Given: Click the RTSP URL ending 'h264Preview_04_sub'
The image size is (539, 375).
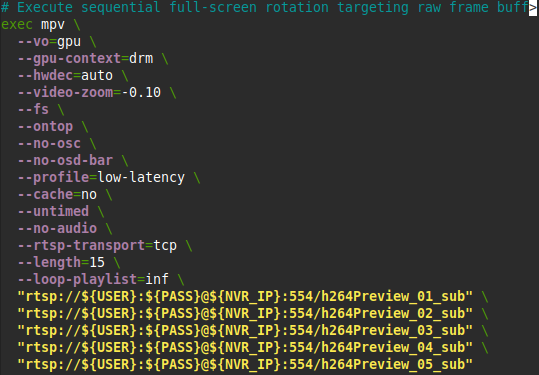Looking at the screenshot, I should coord(245,348).
